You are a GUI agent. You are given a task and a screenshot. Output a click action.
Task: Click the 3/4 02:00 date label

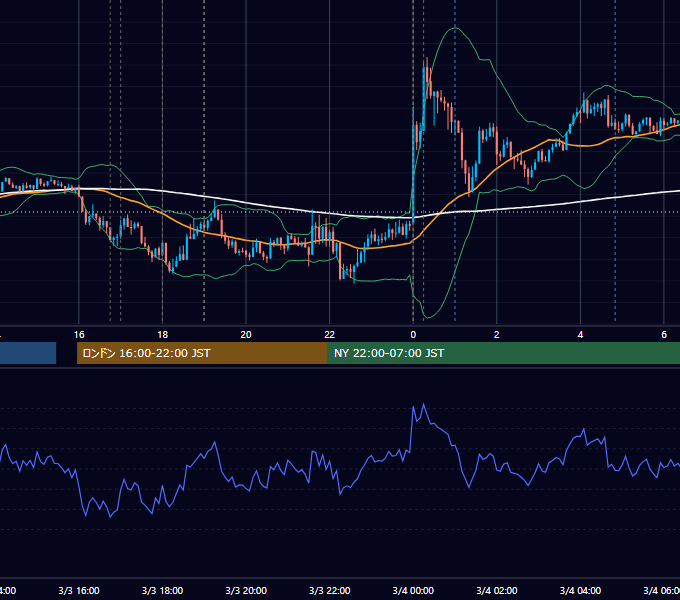[497, 591]
